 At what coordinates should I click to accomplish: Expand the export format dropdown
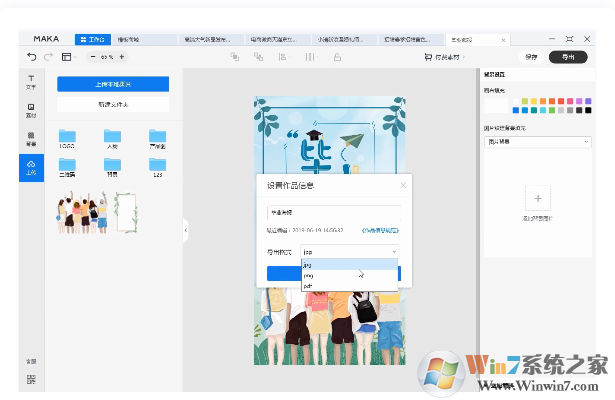tap(349, 252)
